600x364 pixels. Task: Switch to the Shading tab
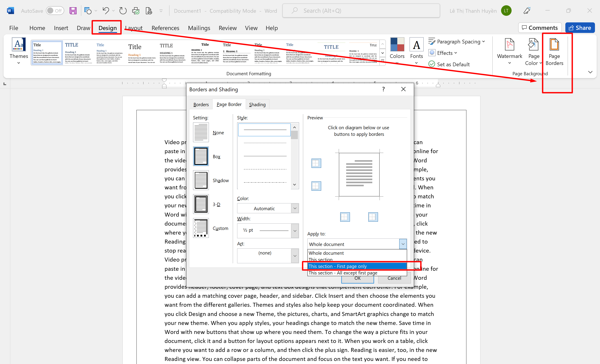click(257, 104)
